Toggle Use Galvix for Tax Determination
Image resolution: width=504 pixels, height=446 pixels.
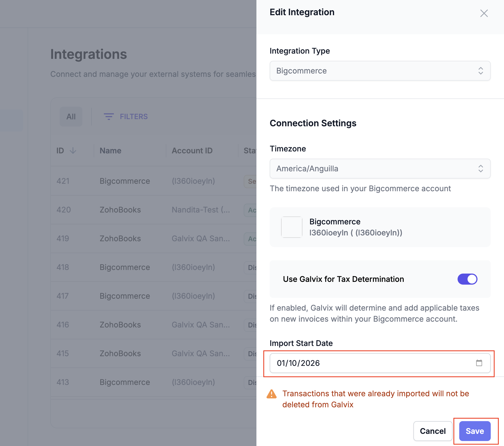(x=467, y=279)
